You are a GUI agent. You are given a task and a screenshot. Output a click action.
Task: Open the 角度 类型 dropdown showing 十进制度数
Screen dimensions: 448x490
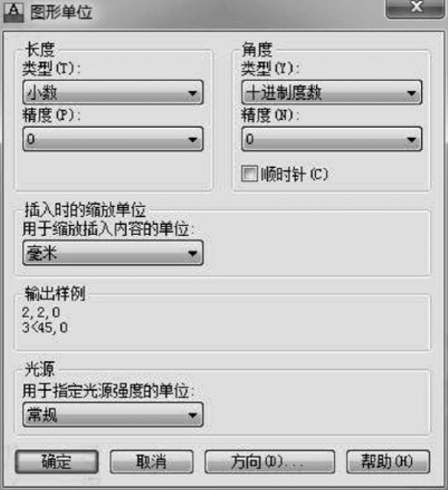coord(331,93)
